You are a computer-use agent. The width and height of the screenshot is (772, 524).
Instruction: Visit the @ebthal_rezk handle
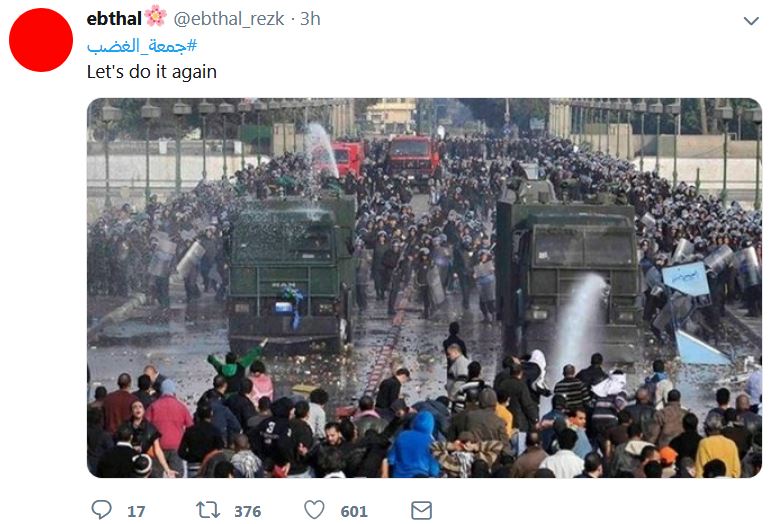pyautogui.click(x=228, y=19)
